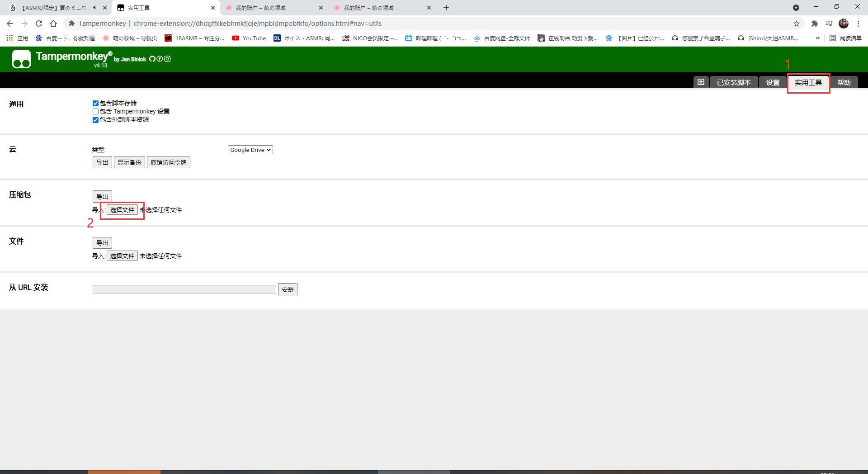The width and height of the screenshot is (868, 474).
Task: Uncheck the 包含脚本存储 checkbox
Action: tap(95, 104)
